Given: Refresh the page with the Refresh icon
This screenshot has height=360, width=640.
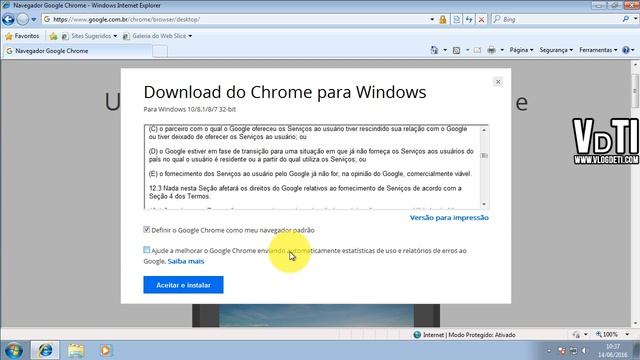Looking at the screenshot, I should (x=469, y=19).
